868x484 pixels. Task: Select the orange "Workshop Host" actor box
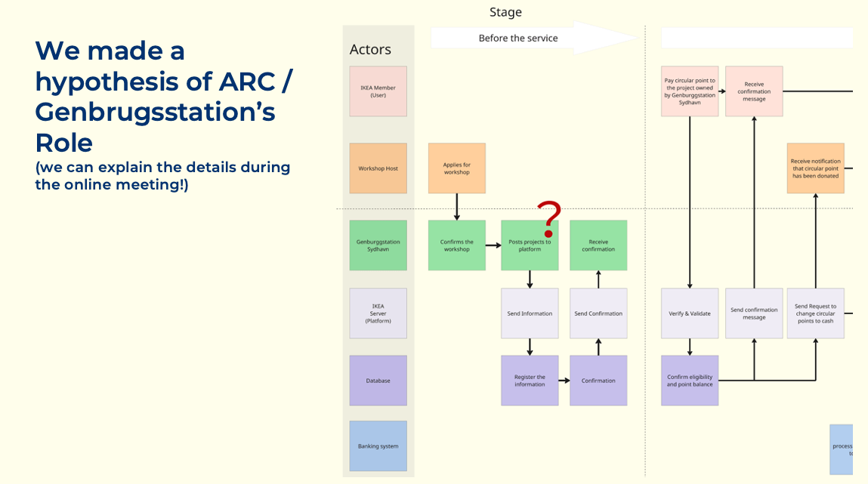[x=378, y=168]
